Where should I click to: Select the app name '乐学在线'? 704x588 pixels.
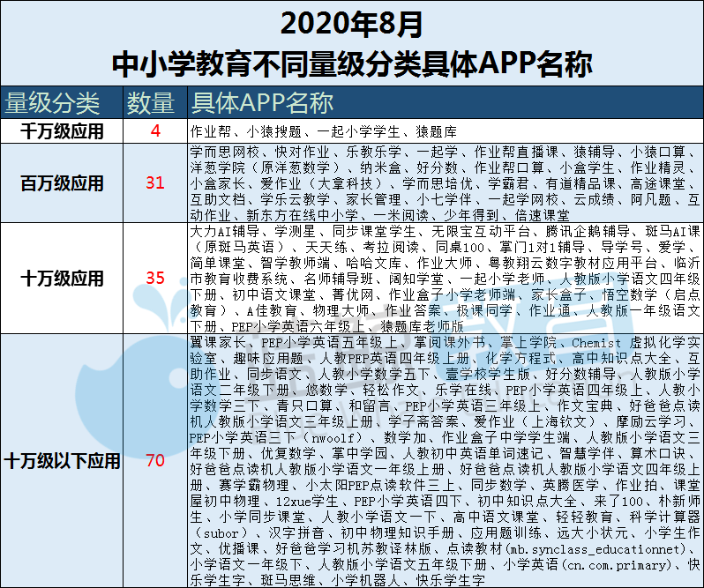pyautogui.click(x=463, y=390)
